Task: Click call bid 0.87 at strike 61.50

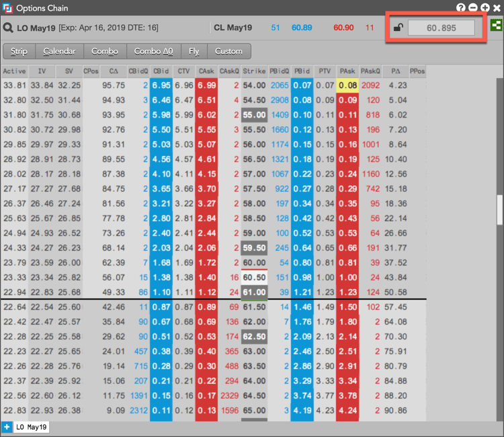Action: (161, 307)
